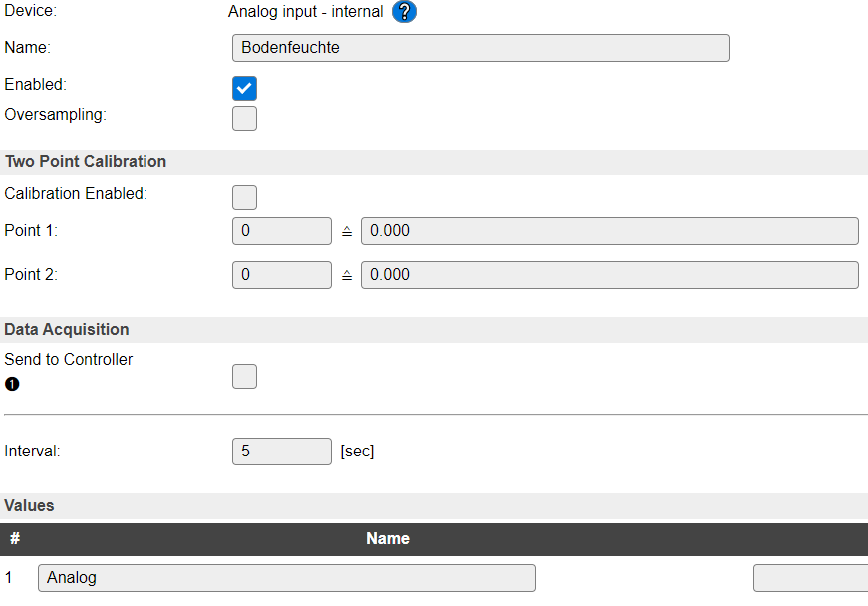Focus the Point 1 calibrated 0.000 field
Image resolution: width=868 pixels, height=606 pixels.
pos(610,231)
